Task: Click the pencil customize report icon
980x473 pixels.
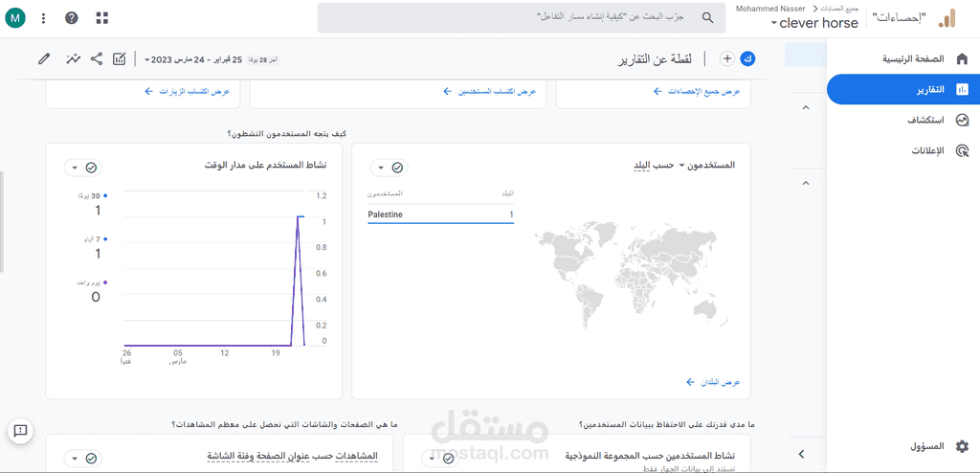Action: click(x=43, y=59)
